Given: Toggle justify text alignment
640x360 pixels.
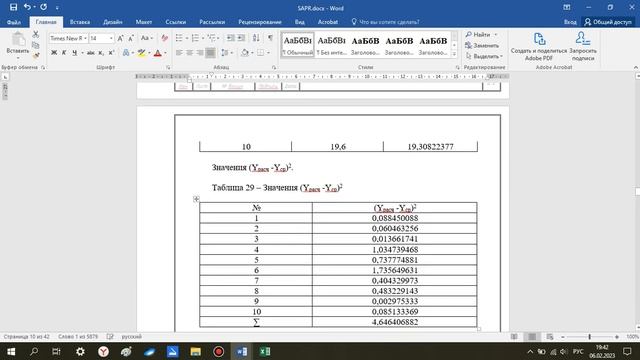Looking at the screenshot, I should [x=210, y=53].
